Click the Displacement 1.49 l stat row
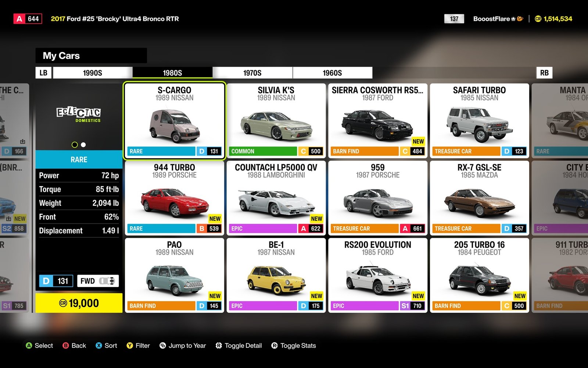The image size is (588, 368). [x=79, y=231]
